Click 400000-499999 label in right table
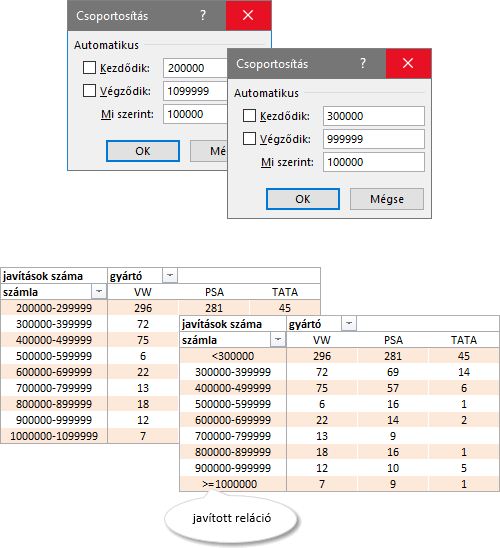Image resolution: width=500 pixels, height=548 pixels. point(233,388)
